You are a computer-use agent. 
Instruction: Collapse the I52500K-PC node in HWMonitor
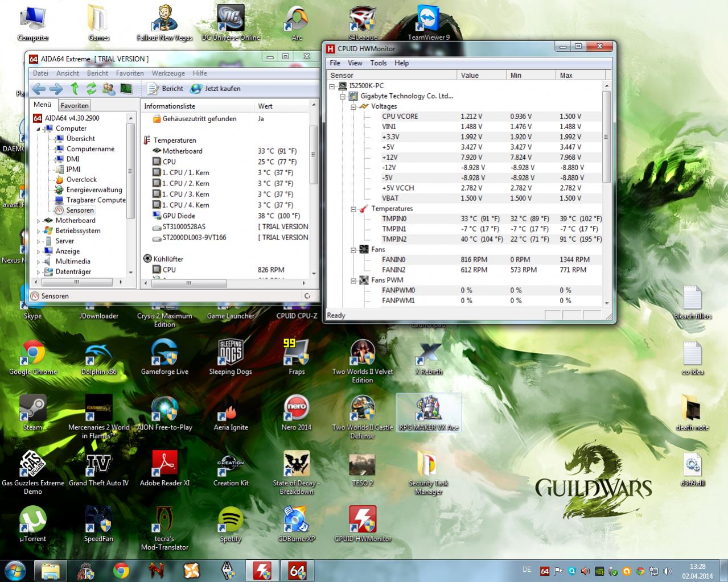(x=332, y=86)
